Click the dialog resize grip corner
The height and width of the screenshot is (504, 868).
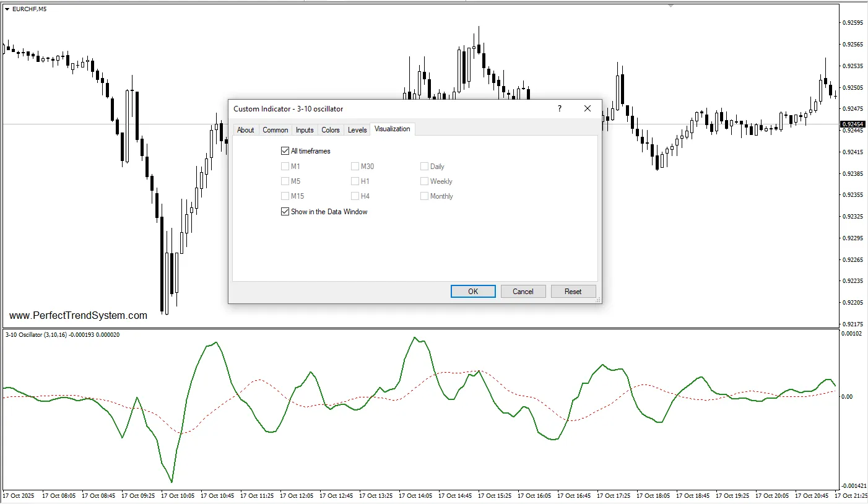598,300
